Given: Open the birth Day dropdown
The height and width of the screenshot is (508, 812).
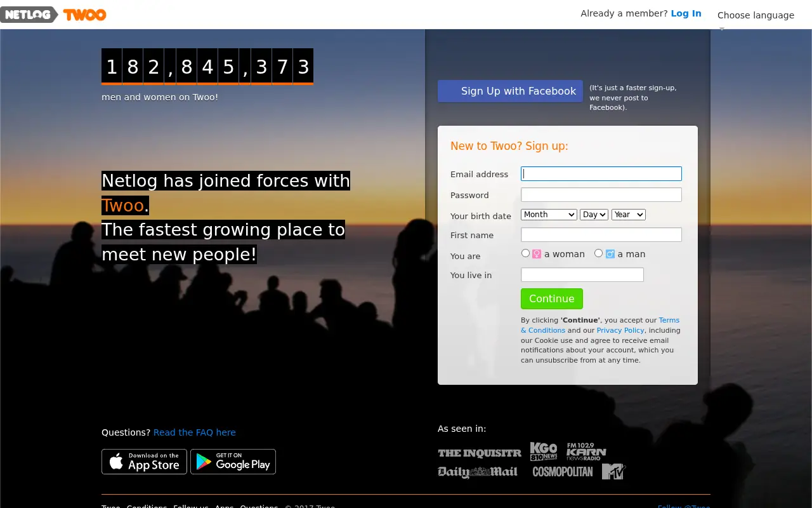Looking at the screenshot, I should 594,215.
